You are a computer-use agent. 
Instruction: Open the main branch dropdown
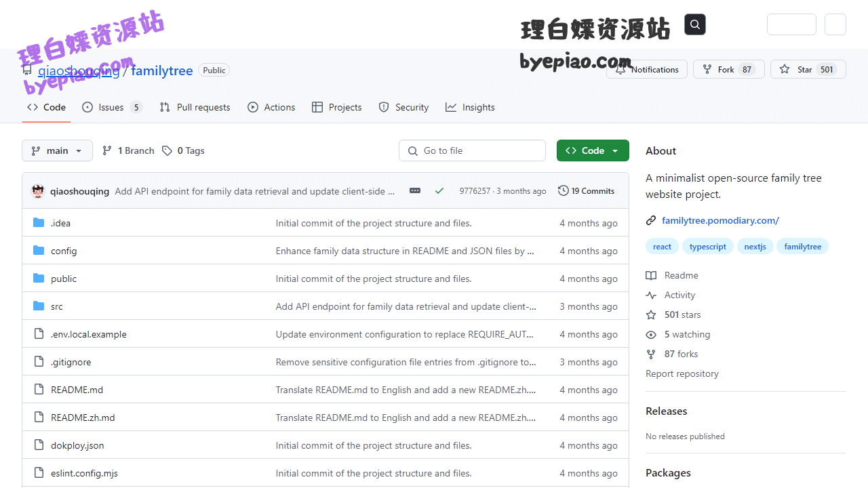tap(57, 150)
